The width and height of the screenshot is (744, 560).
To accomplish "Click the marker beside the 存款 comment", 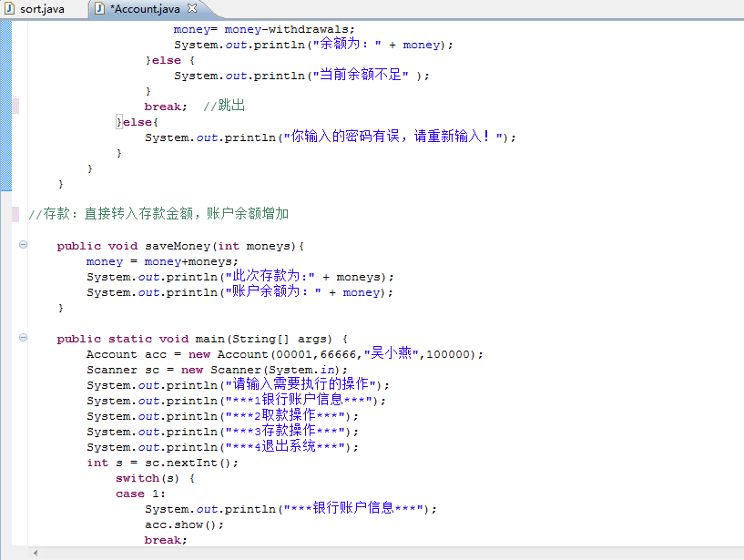I will [x=15, y=215].
